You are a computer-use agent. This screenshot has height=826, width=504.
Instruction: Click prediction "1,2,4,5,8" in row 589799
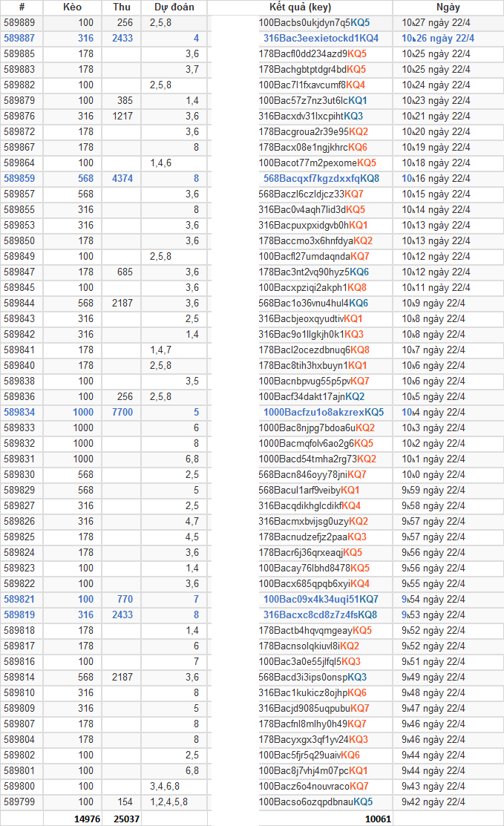click(x=168, y=802)
